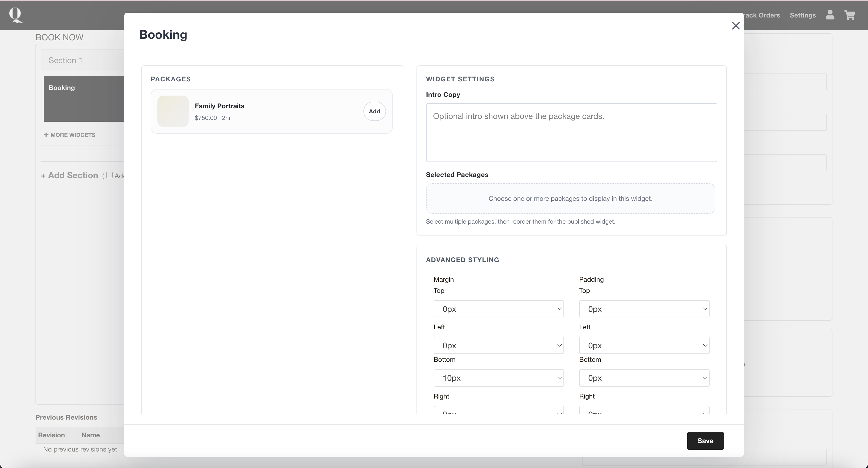Click into the Intro Copy text area

[571, 133]
